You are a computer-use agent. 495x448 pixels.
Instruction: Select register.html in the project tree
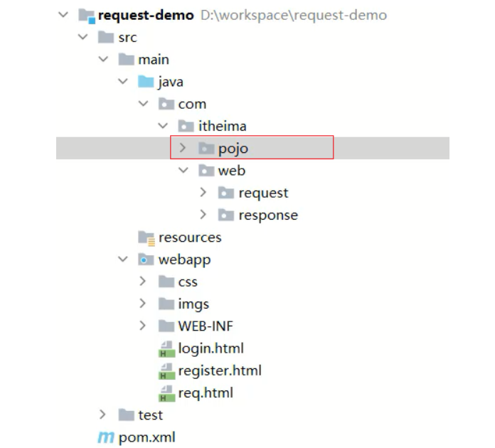point(220,370)
